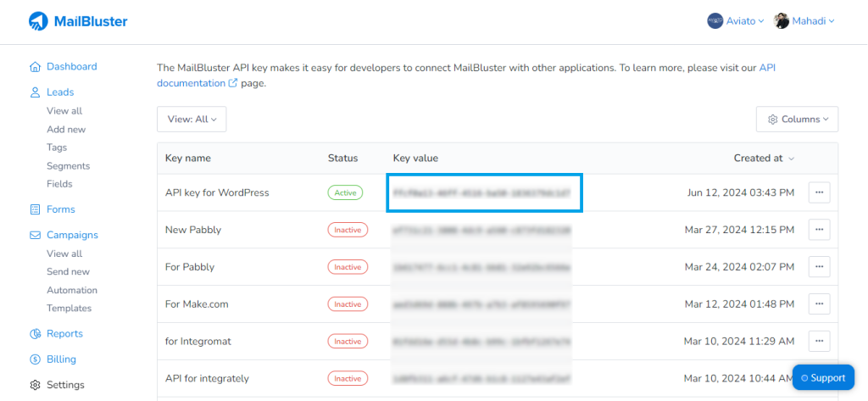Viewport: 868px width, 401px height.
Task: Open Tags under Leads
Action: pos(57,148)
